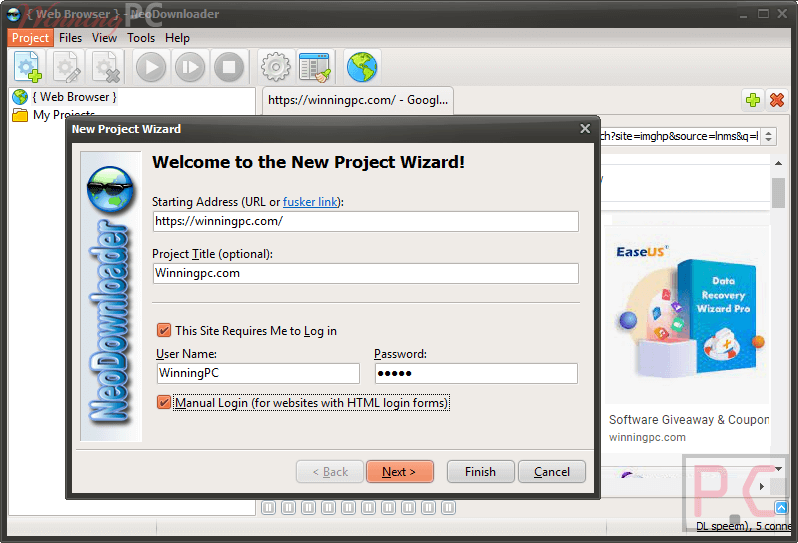This screenshot has height=543, width=798.
Task: Click the right arrow at the browser bottom edge
Action: (762, 487)
